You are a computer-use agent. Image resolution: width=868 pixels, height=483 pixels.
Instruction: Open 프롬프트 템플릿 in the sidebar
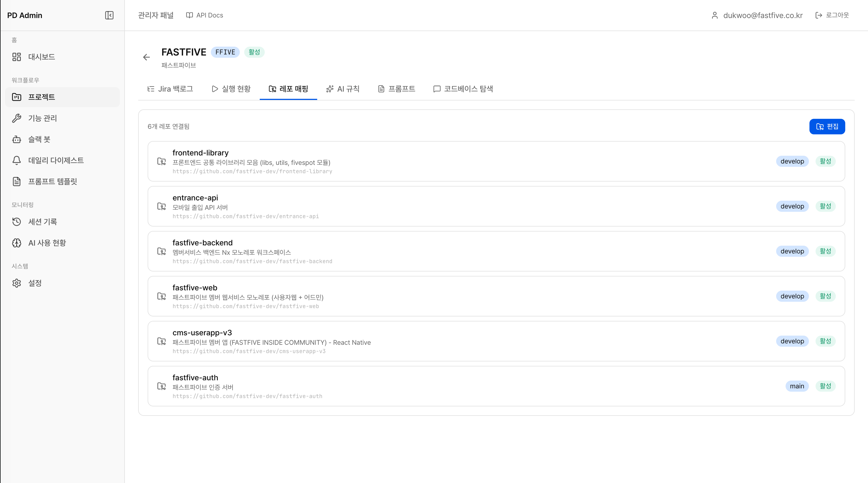click(62, 181)
